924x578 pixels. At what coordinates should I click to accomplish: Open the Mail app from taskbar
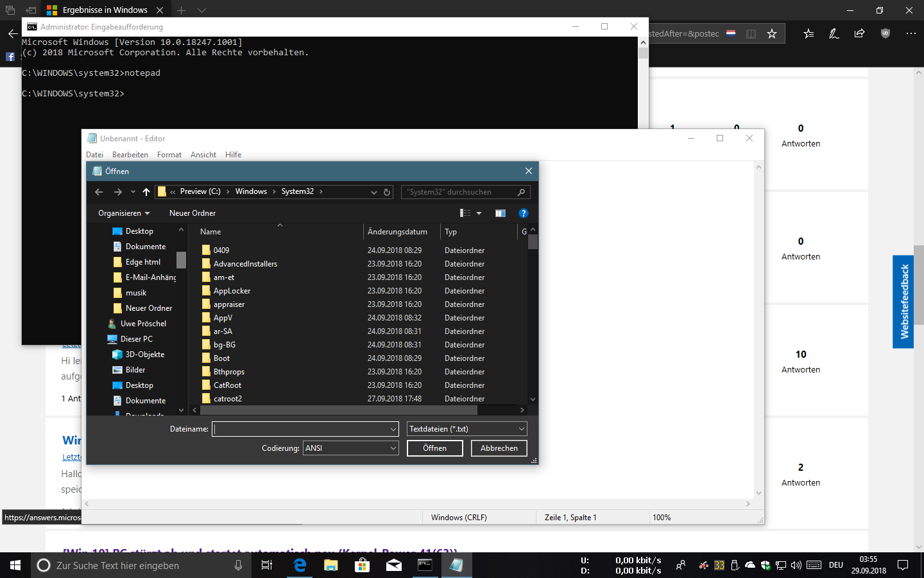coord(394,565)
